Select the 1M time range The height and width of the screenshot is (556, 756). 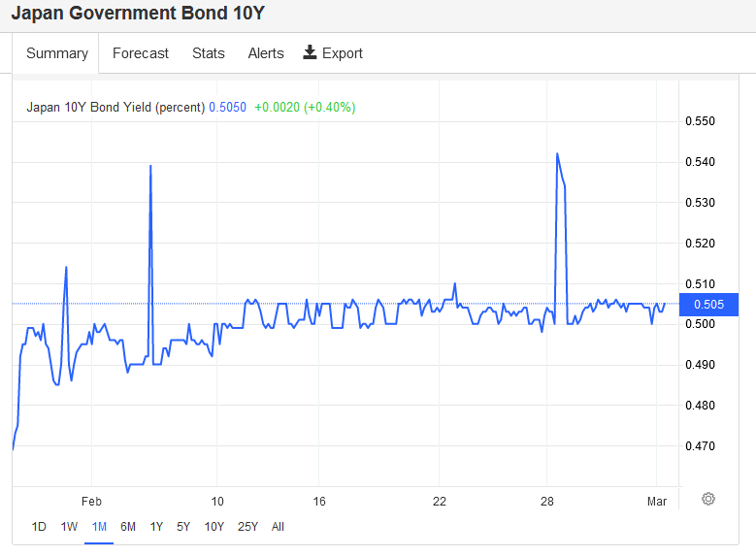[x=99, y=527]
